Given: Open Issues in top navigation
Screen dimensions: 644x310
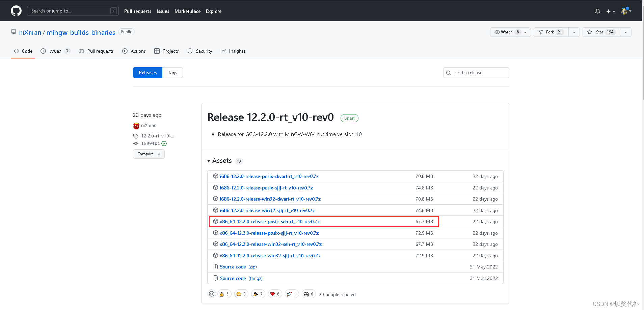Looking at the screenshot, I should click(163, 11).
